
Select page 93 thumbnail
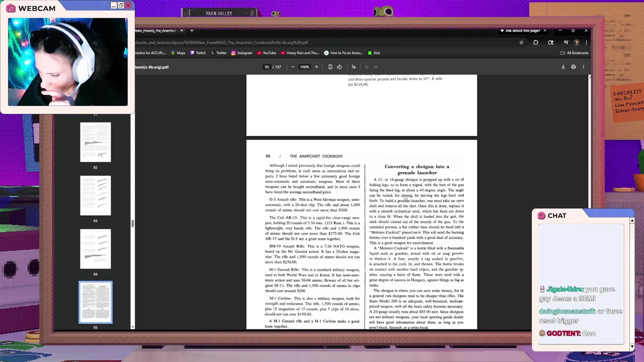click(x=96, y=196)
